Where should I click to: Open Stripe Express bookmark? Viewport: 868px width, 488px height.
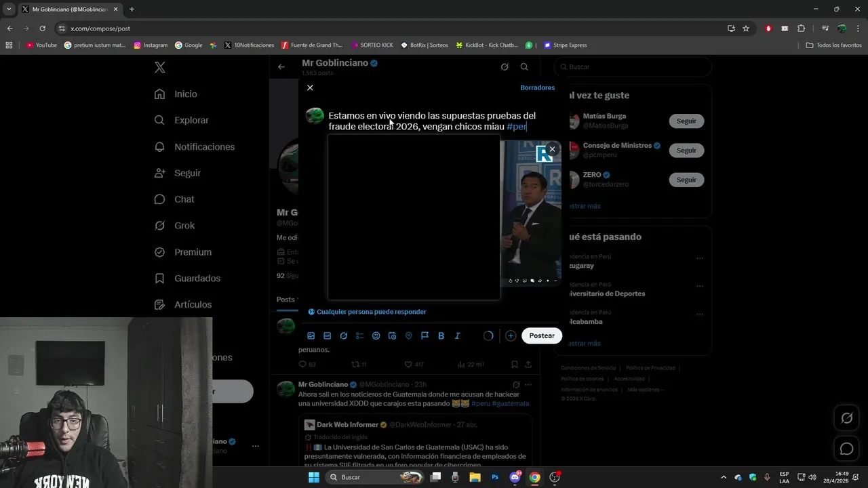click(x=565, y=45)
